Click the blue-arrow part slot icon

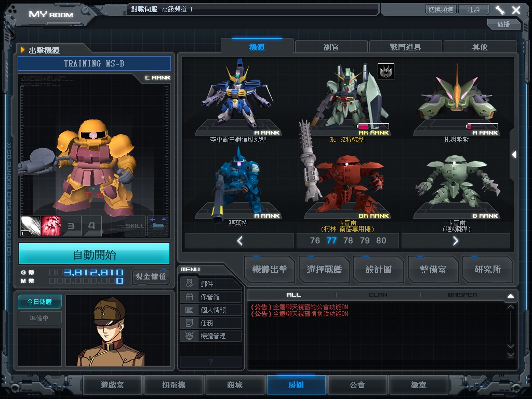coord(158,226)
